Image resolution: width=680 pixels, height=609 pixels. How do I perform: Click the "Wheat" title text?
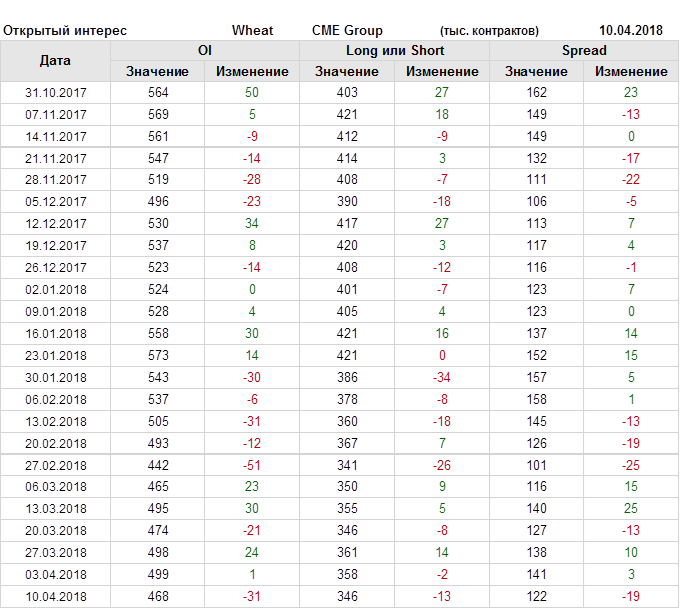point(252,30)
